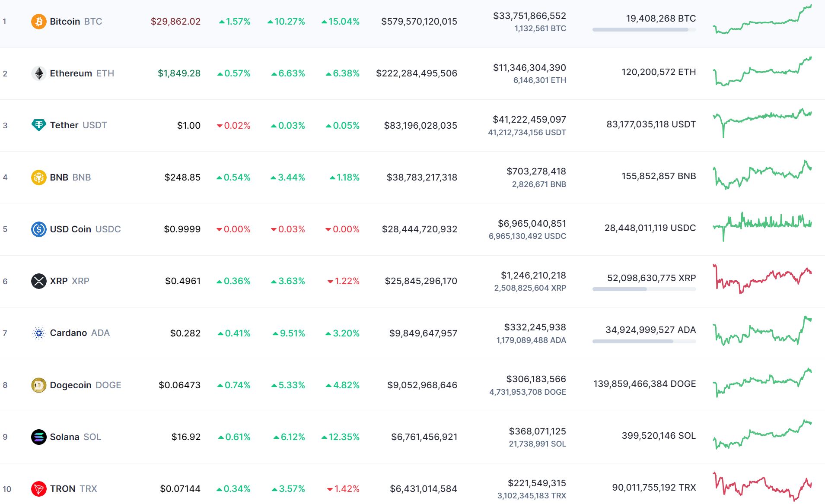825x504 pixels.
Task: Click Tether's market cap value $83,196,028,035
Action: pos(420,126)
